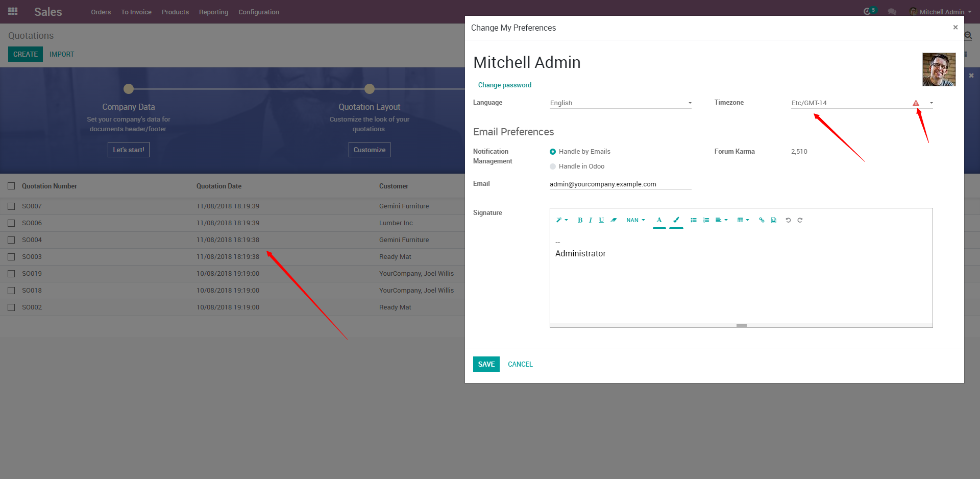Open the conversations chat icon
Screen dimensions: 980x479
pyautogui.click(x=892, y=11)
